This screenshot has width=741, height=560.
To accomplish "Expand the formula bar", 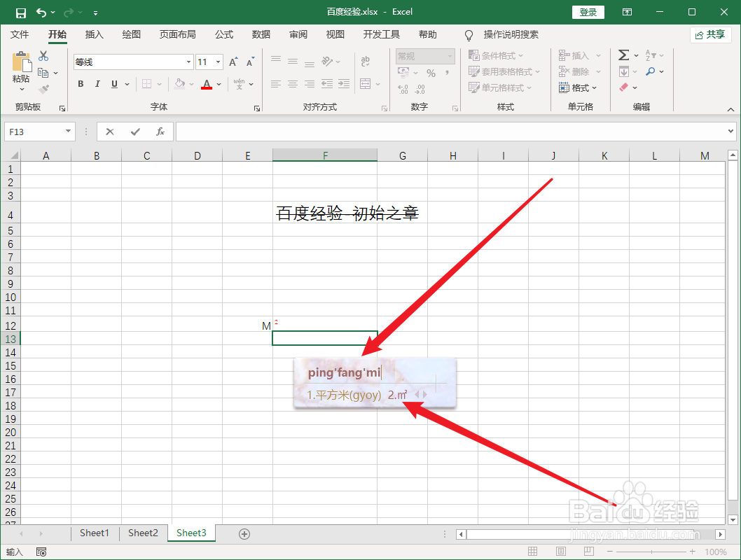I will click(x=730, y=132).
